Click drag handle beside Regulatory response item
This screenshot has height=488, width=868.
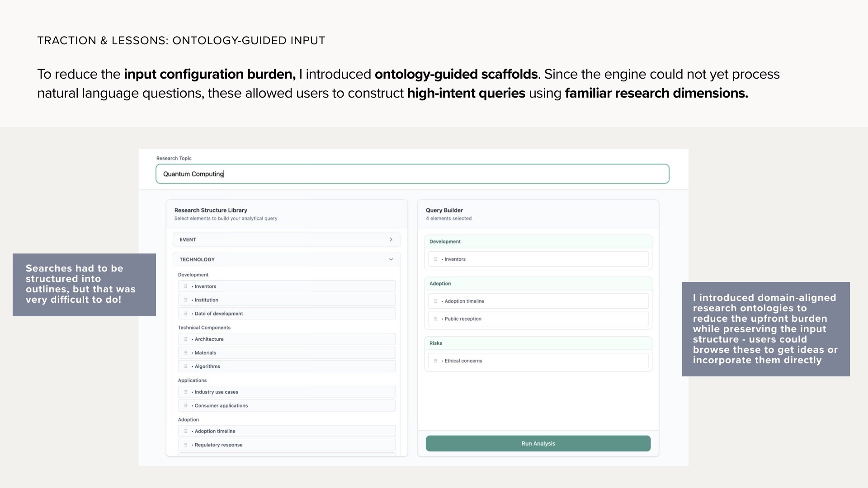tap(185, 445)
